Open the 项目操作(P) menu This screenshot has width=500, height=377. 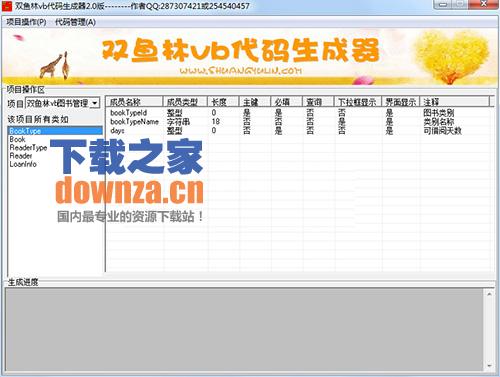[26, 22]
